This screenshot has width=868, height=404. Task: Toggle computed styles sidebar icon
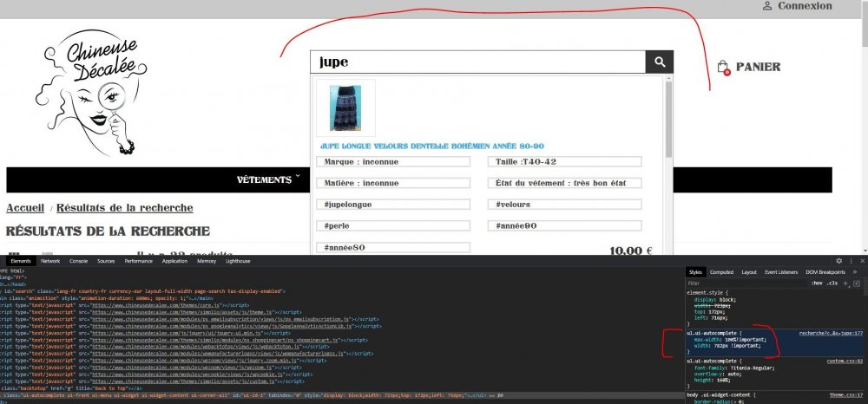(857, 283)
